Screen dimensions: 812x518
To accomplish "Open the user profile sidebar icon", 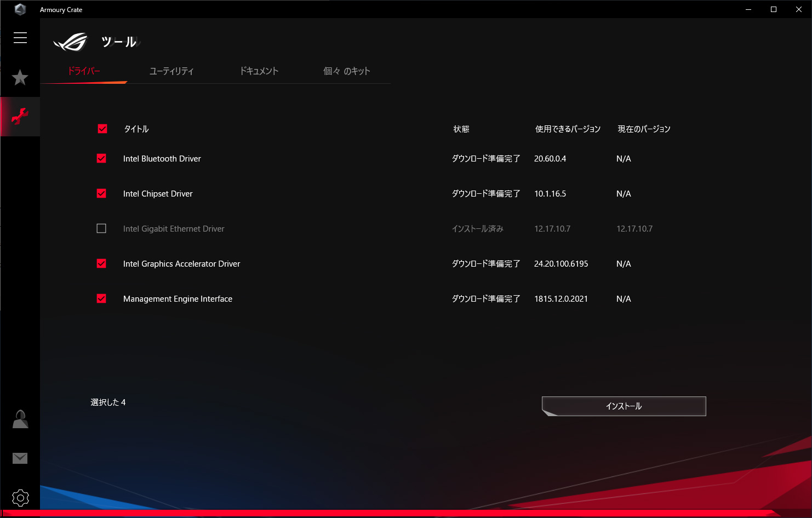I will click(x=20, y=419).
